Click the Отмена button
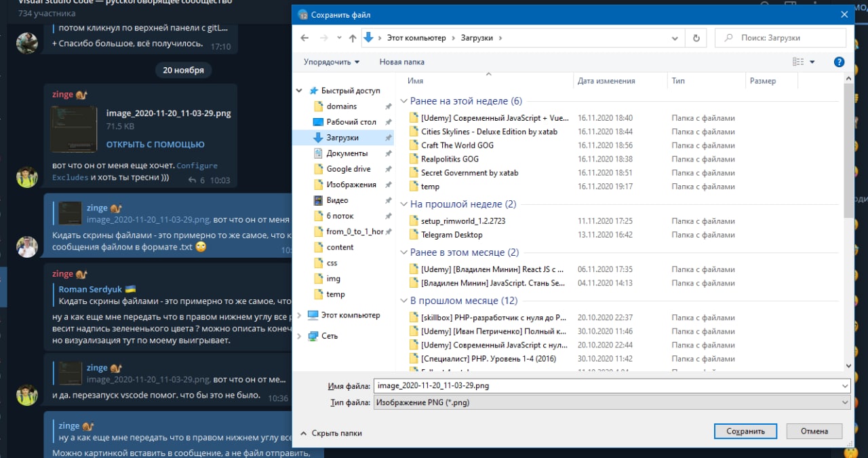868x458 pixels. click(814, 431)
